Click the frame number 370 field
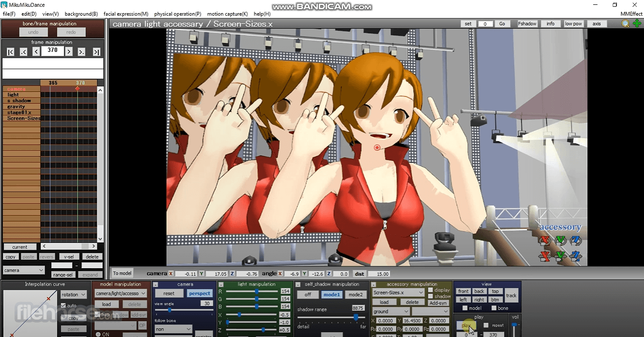644x337 pixels. [x=53, y=50]
